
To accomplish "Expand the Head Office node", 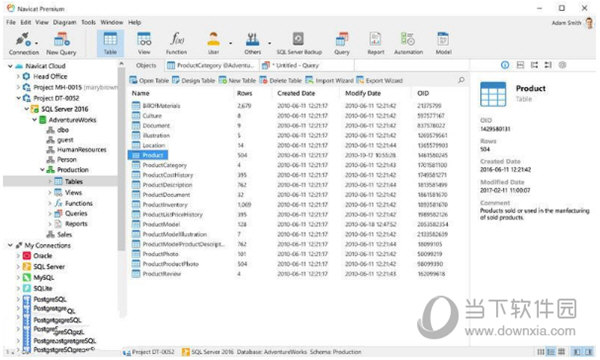I will 18,77.
